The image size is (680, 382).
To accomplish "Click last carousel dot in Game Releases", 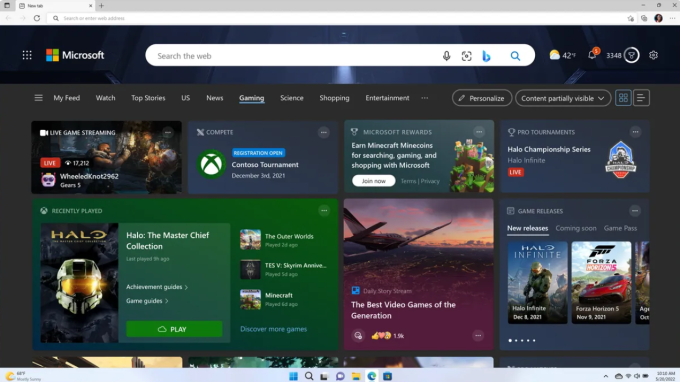I will [534, 340].
